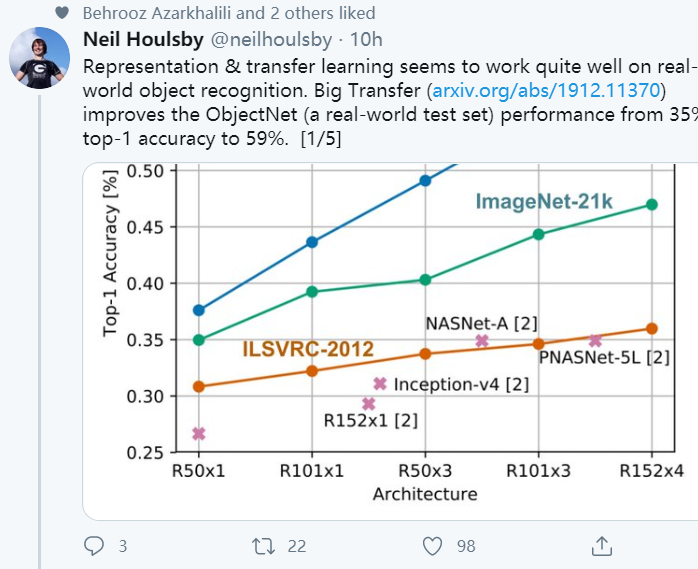Open the @neilhoulsby handle

(x=271, y=40)
